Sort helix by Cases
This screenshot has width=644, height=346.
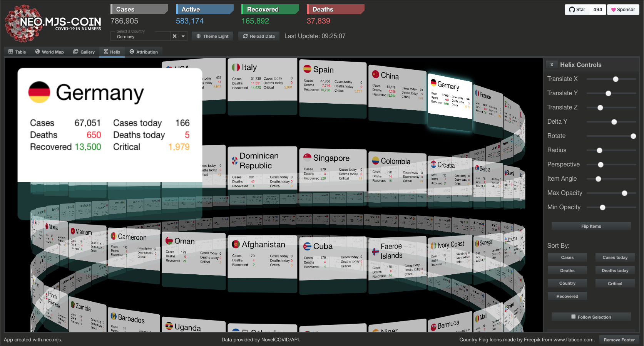[x=567, y=257]
